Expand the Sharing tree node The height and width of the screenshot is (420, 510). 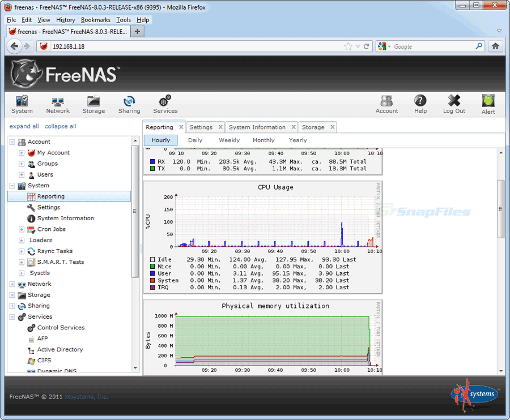12,306
